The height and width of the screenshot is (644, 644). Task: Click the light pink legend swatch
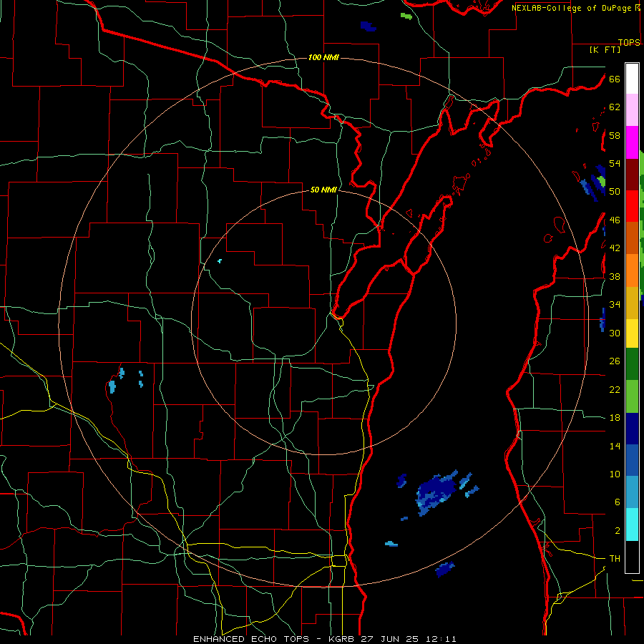[x=632, y=110]
